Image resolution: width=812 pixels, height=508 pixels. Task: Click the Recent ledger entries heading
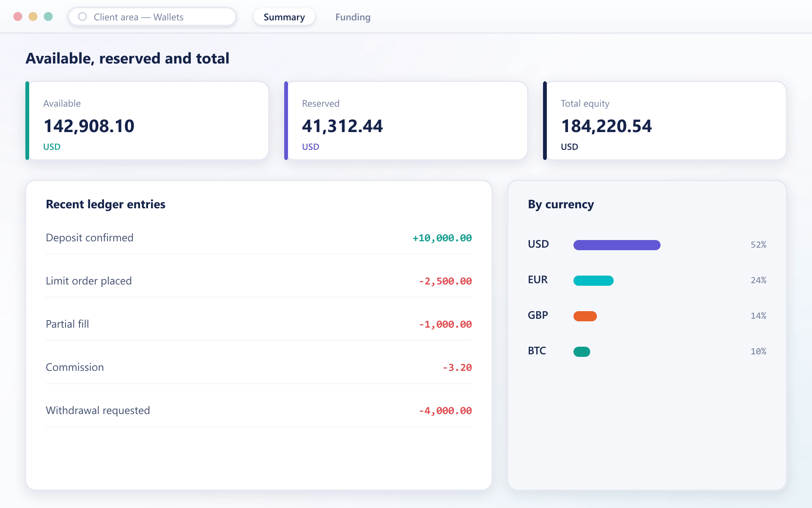[x=106, y=204]
